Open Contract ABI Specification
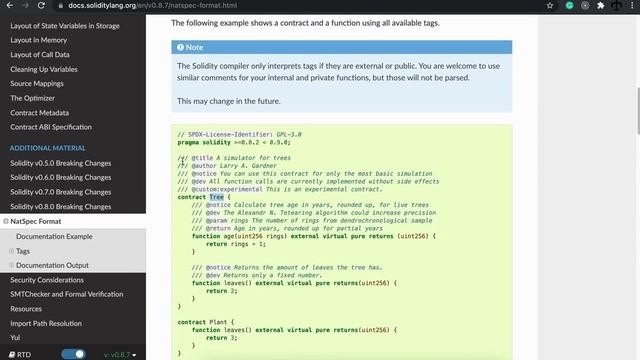Screen dimensions: 640x360 [51, 127]
